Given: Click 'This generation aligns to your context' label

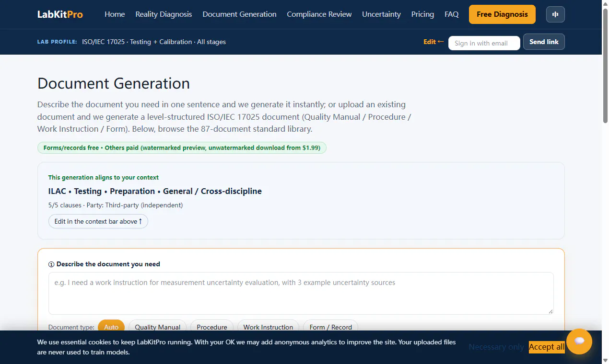Looking at the screenshot, I should click(104, 177).
